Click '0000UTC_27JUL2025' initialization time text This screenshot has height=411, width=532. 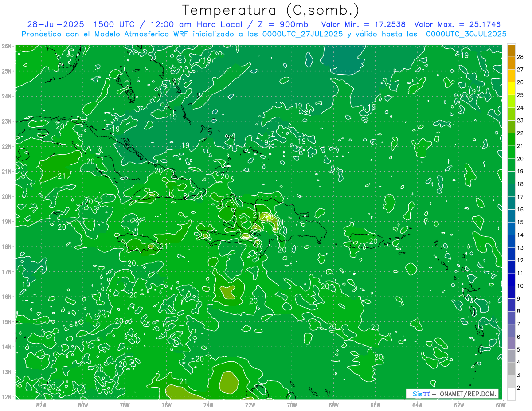click(x=303, y=34)
